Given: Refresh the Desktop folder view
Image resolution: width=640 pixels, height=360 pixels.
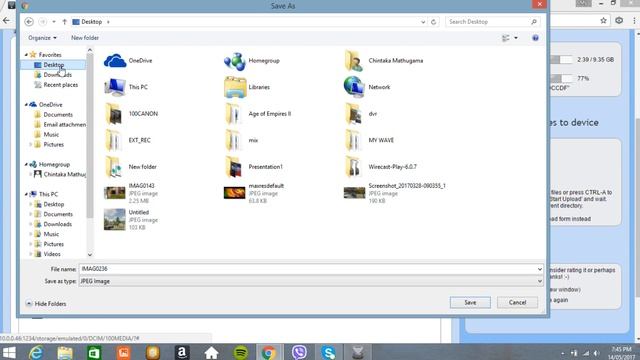Looking at the screenshot, I should click(x=433, y=22).
